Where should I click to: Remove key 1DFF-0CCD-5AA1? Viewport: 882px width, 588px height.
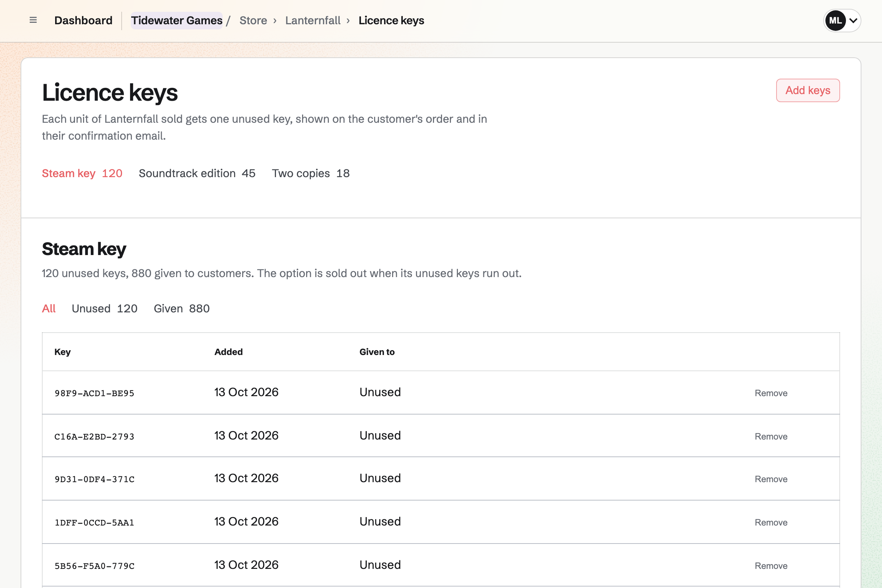point(771,522)
